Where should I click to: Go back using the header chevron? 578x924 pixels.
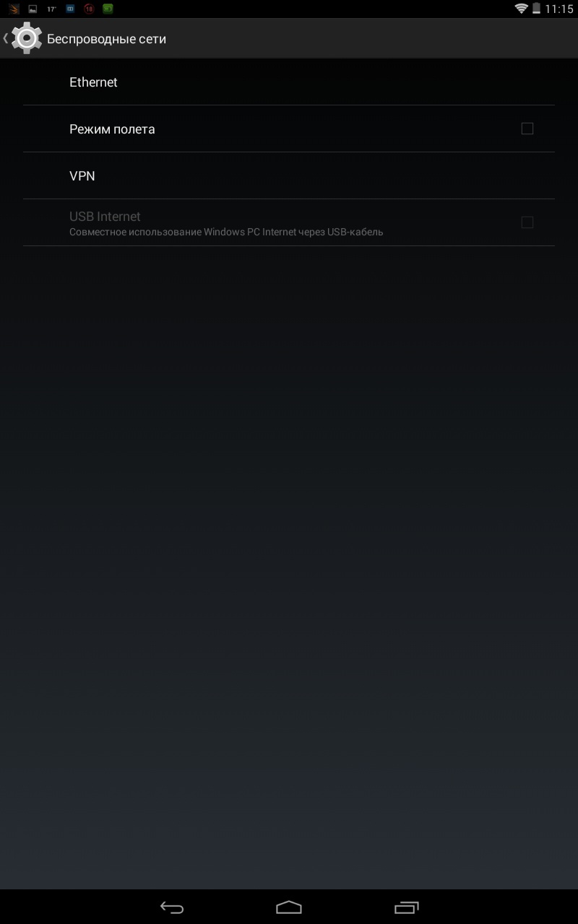click(x=6, y=38)
